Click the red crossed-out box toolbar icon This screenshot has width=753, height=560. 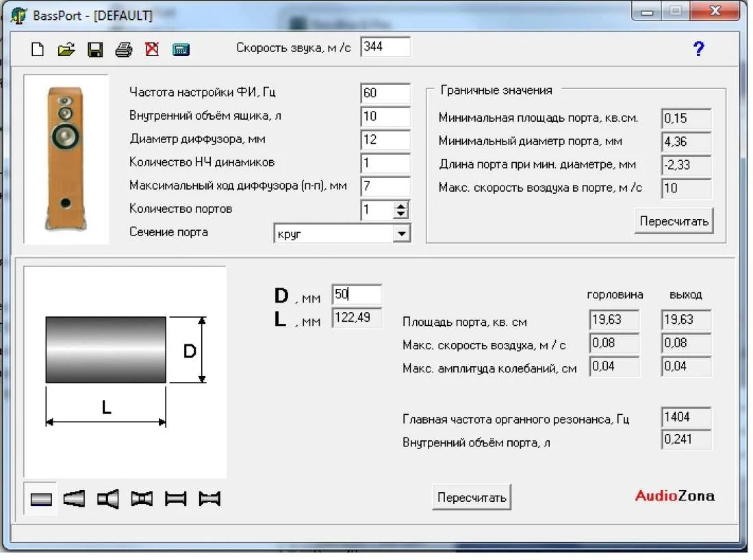pos(152,49)
